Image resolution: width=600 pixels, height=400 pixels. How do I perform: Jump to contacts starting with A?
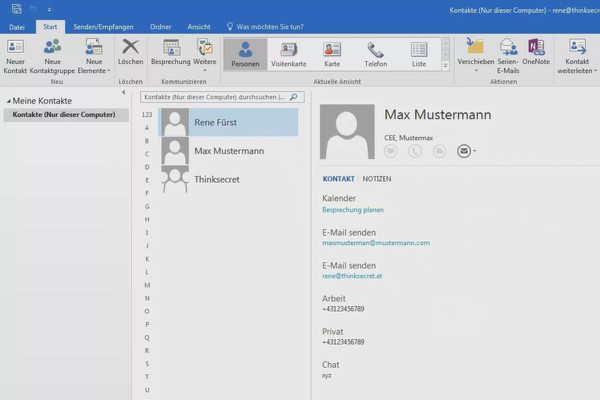pyautogui.click(x=147, y=128)
